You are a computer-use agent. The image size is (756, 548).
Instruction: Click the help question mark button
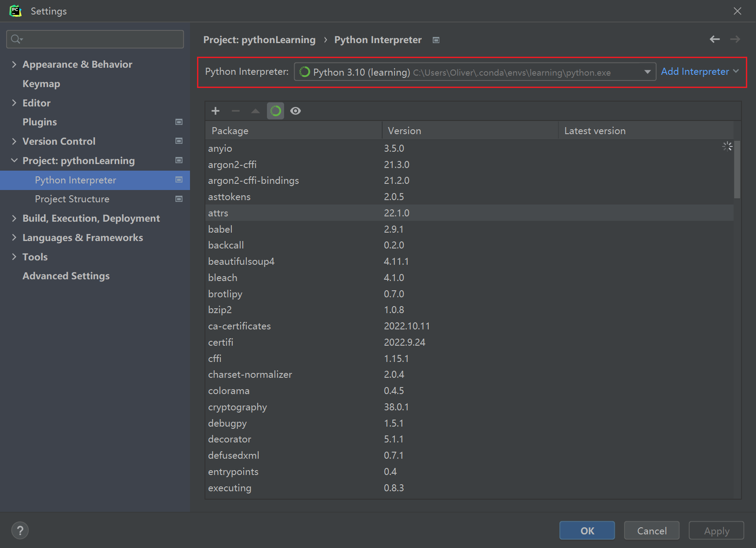pyautogui.click(x=20, y=530)
